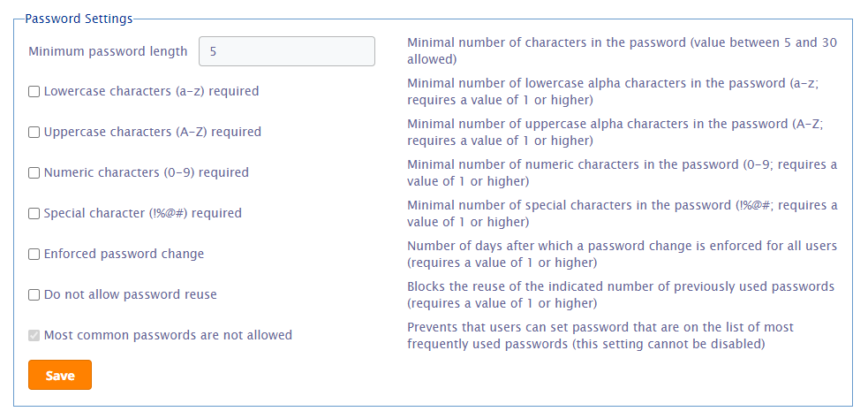The height and width of the screenshot is (419, 868).
Task: Click the minimal special characters description text
Action: pyautogui.click(x=622, y=213)
